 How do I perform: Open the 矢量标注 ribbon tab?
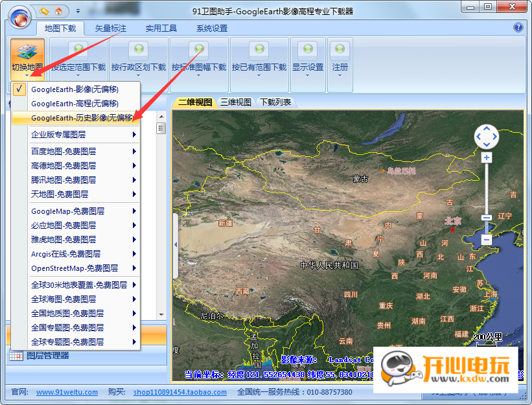(110, 28)
